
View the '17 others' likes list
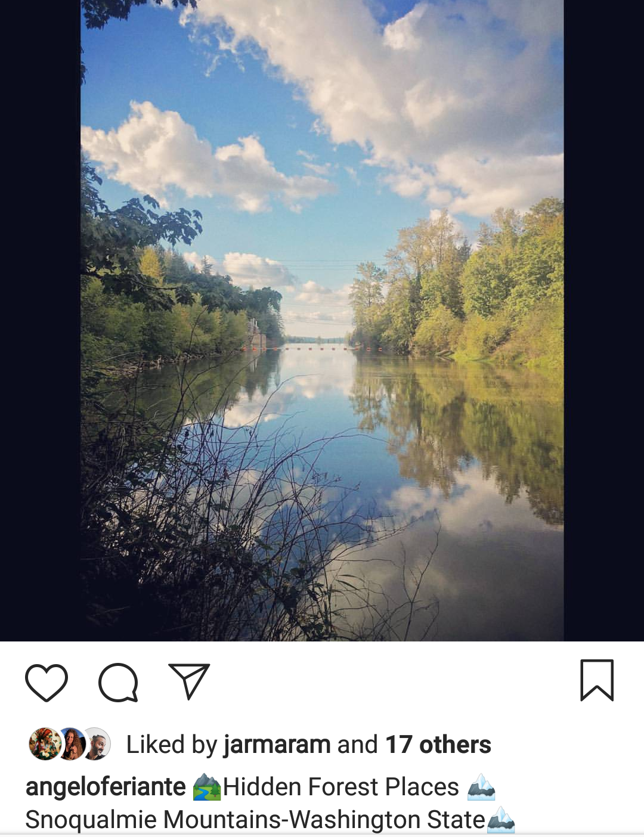pyautogui.click(x=438, y=745)
